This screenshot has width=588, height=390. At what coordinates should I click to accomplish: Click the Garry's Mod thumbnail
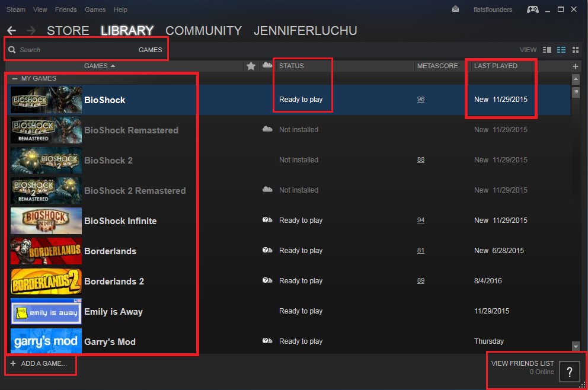tap(46, 341)
